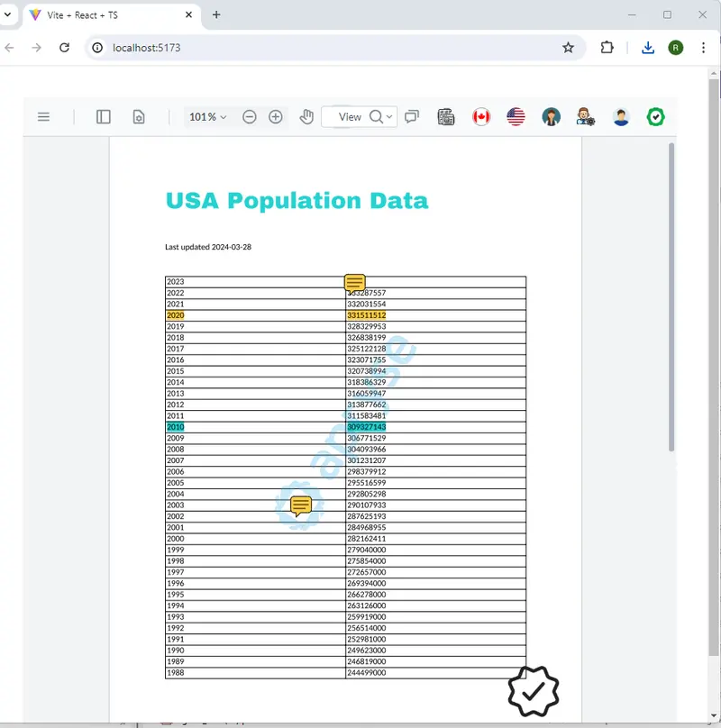Click the teal highlighted value 309327143

(x=366, y=427)
